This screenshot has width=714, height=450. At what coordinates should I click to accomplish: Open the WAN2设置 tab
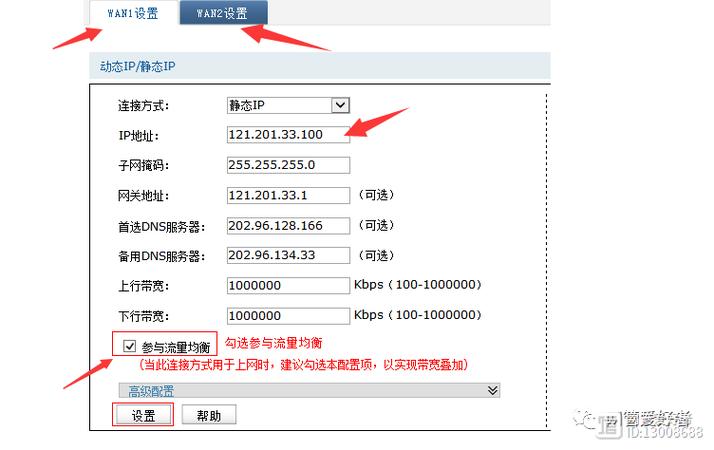223,13
